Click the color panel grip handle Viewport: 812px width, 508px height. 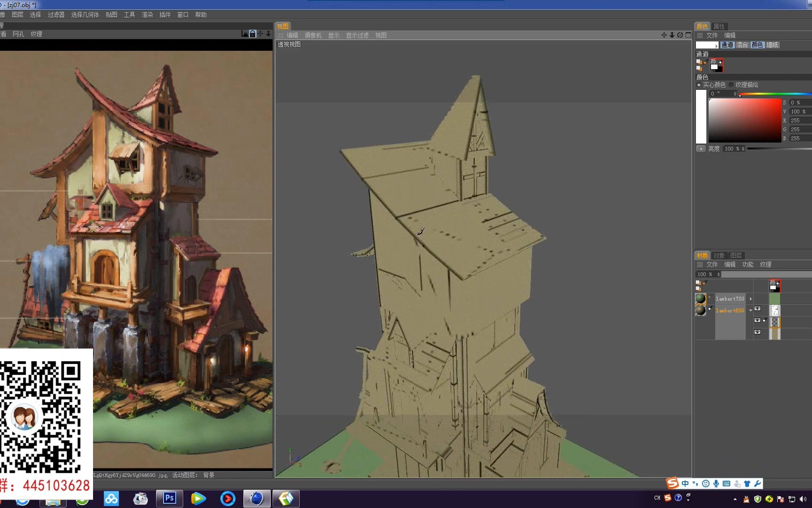coord(700,35)
